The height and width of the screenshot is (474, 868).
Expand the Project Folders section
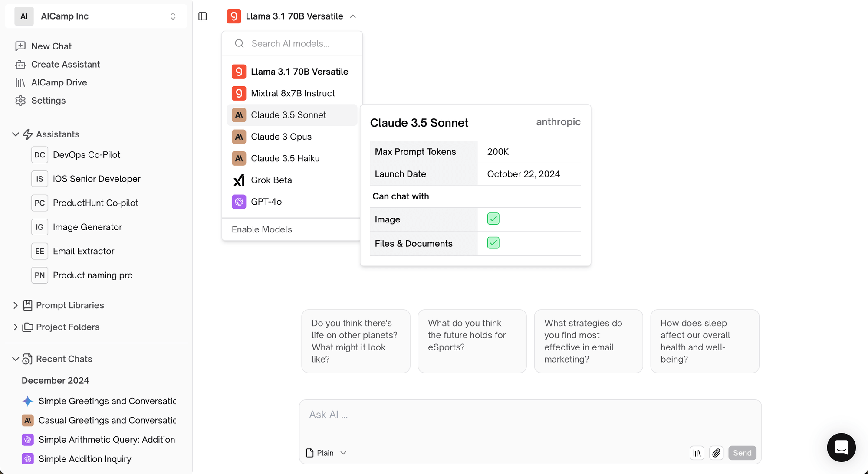coord(16,327)
